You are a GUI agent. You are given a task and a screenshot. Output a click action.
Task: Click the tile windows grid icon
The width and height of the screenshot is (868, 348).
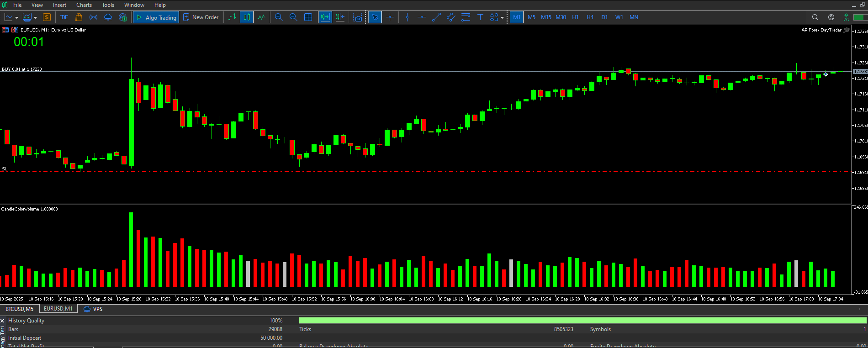308,17
